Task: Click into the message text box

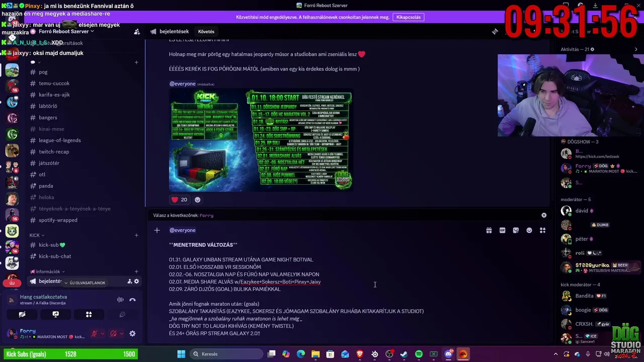Action: (322, 282)
